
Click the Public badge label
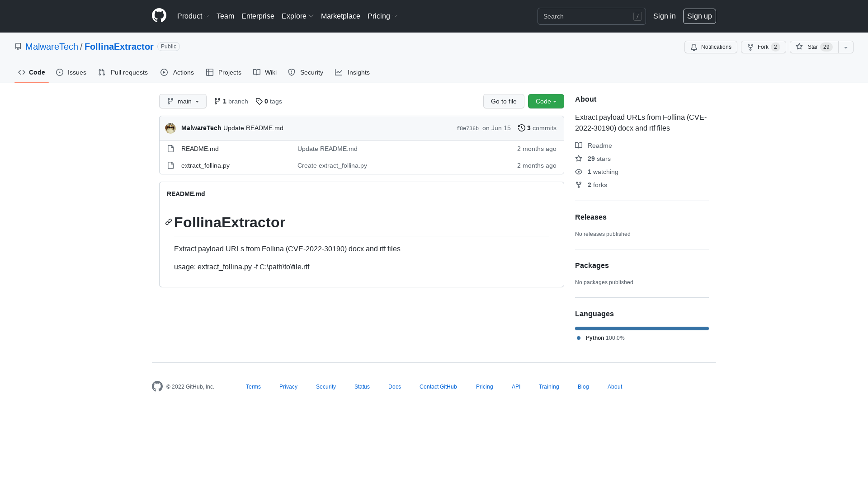pyautogui.click(x=169, y=47)
